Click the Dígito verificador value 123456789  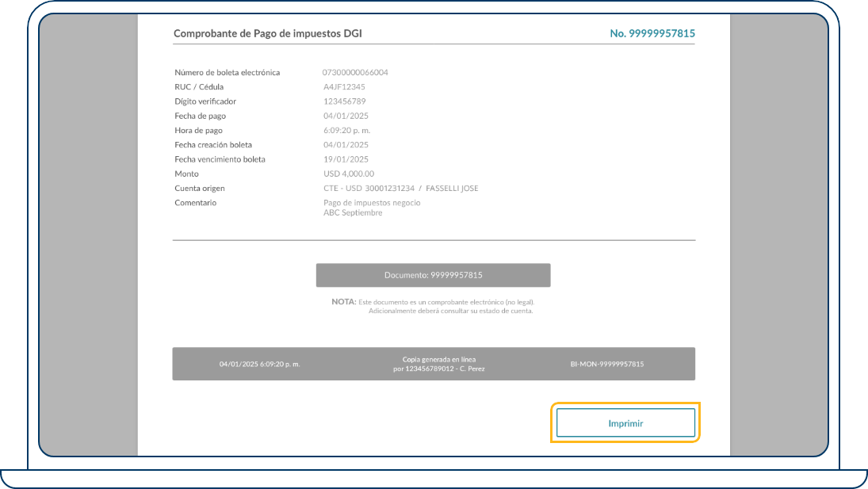pos(344,101)
